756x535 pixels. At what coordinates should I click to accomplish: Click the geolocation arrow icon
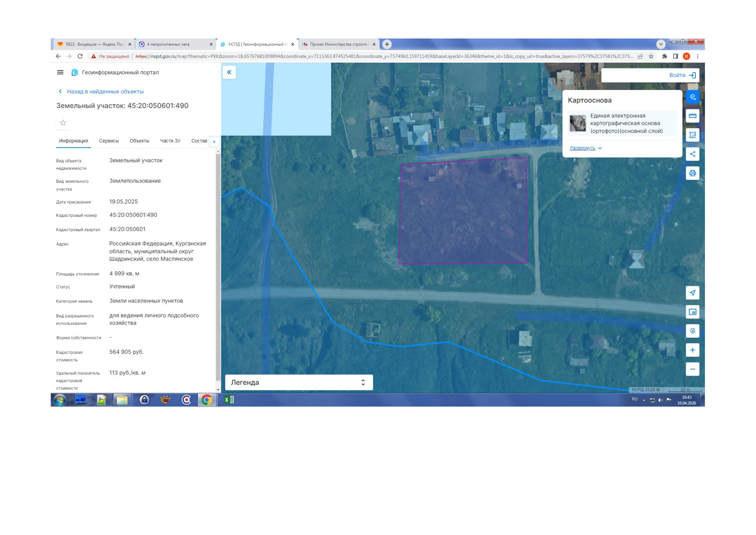click(692, 293)
